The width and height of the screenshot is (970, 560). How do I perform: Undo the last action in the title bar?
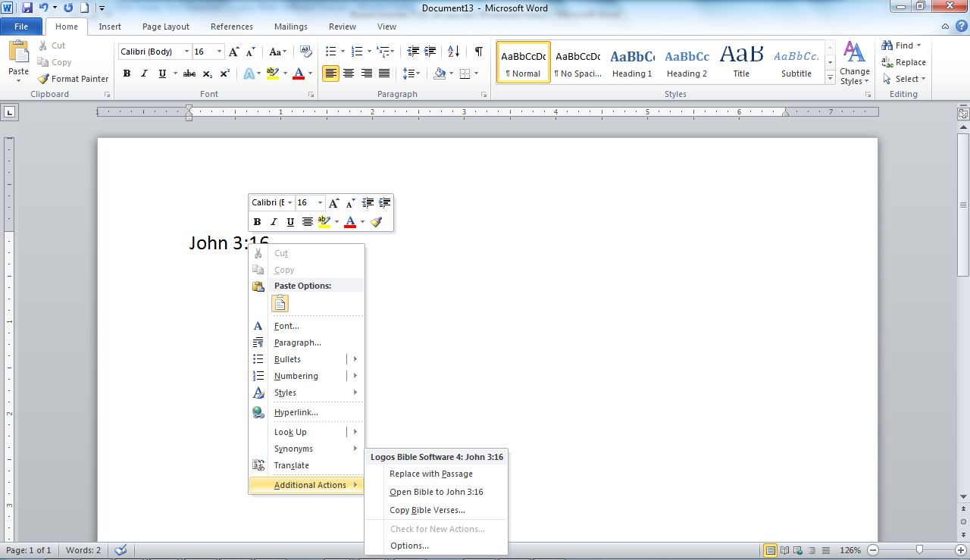[x=44, y=8]
